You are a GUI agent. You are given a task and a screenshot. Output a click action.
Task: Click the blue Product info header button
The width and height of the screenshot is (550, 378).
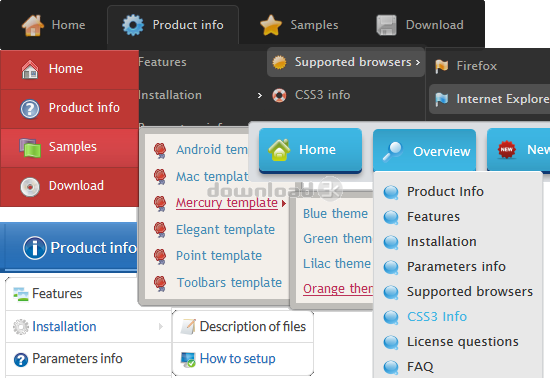[x=69, y=247]
